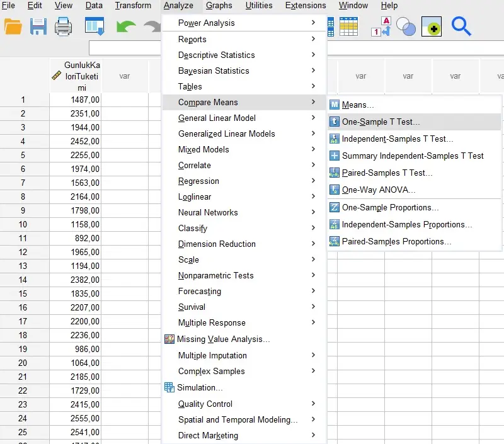Click the yellow grid Split File icon

(349, 26)
